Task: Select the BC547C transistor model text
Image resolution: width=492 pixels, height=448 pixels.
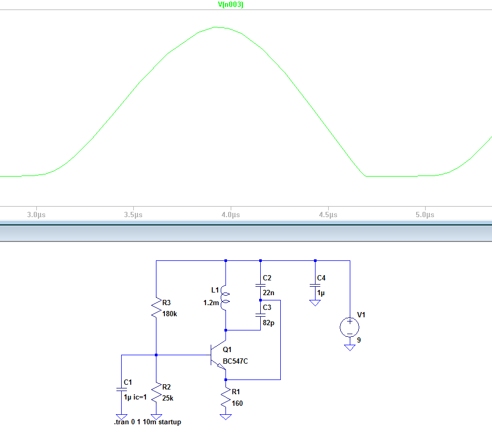Action: click(x=235, y=362)
